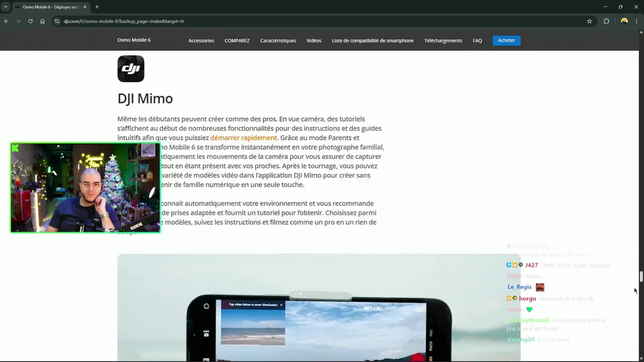Open a new browser tab
Screen dimensions: 644x362
pos(97,7)
